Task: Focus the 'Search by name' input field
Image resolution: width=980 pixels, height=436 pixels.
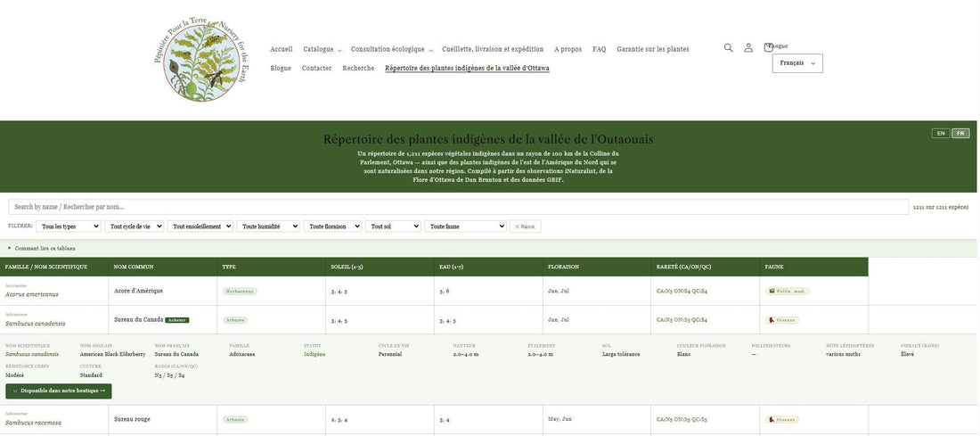Action: 458,207
